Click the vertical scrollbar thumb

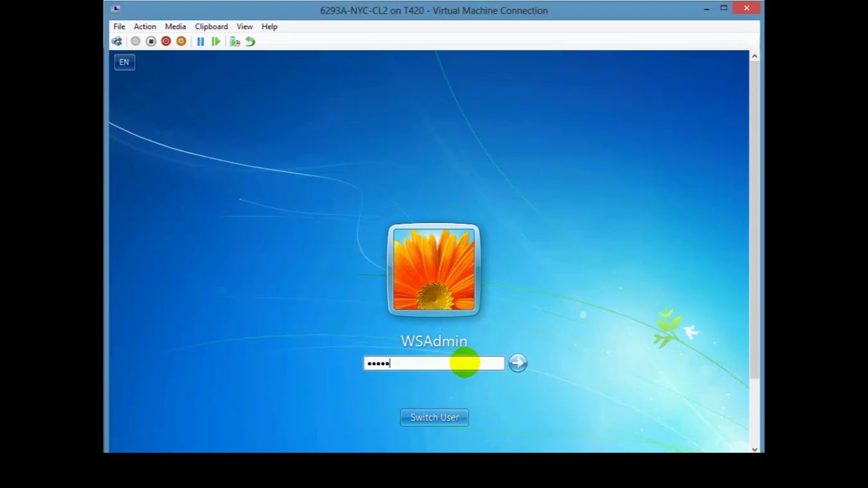click(x=754, y=218)
